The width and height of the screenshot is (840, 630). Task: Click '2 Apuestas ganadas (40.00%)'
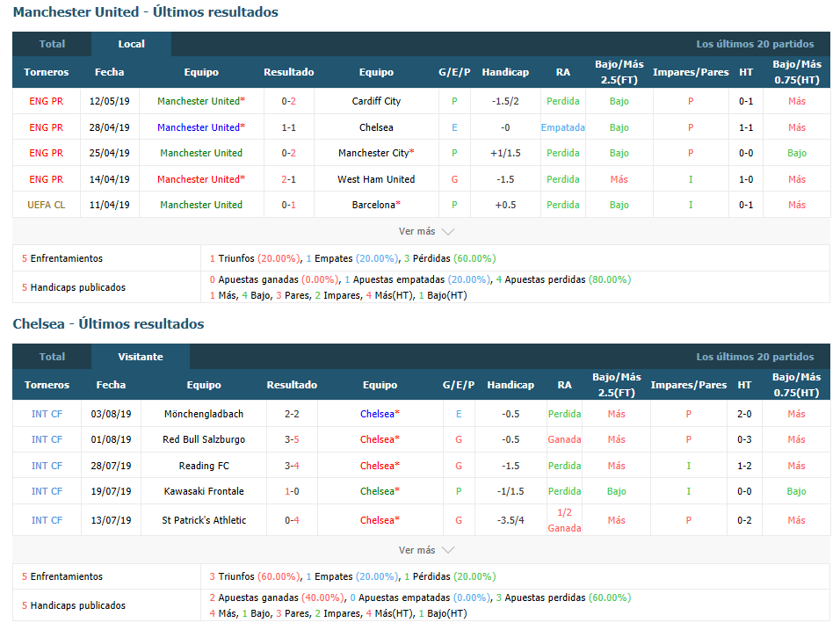(x=275, y=597)
